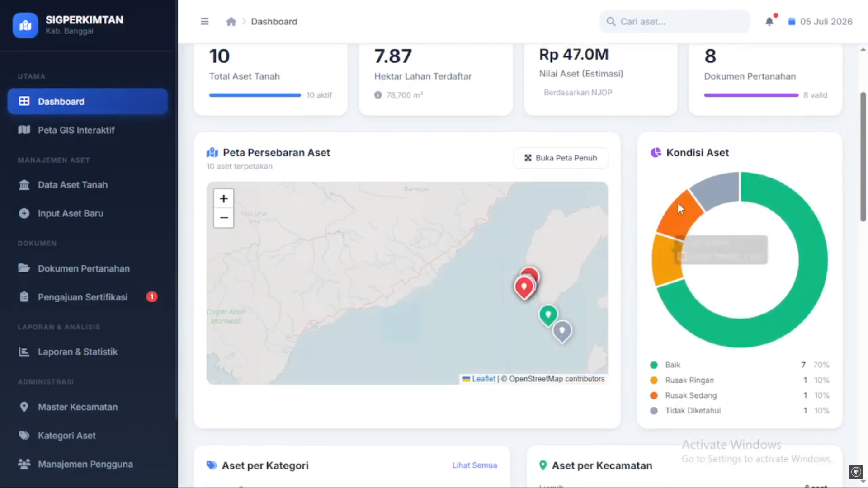Click the 'Kab. Banggai' subtitle in sidebar
Screen dimensions: 868x488
point(69,31)
